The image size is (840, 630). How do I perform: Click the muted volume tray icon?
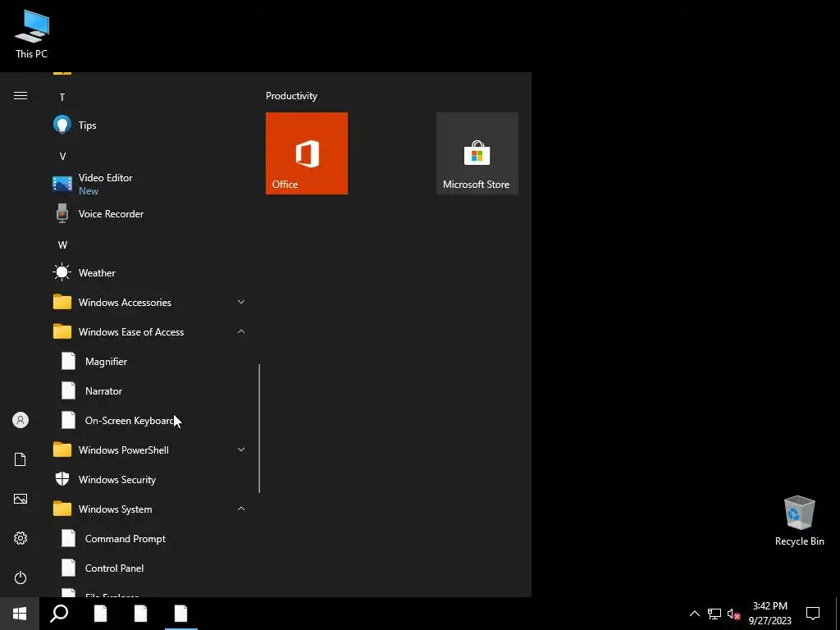click(733, 614)
